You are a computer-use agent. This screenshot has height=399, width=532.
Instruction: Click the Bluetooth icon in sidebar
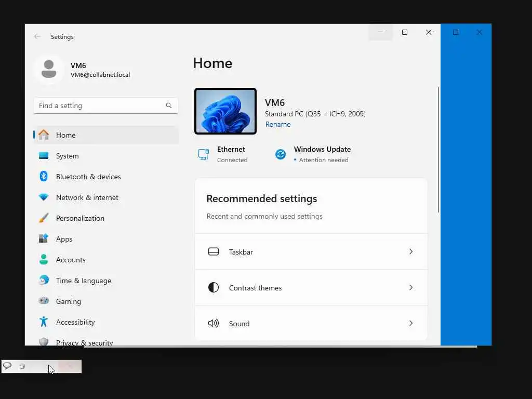(44, 177)
